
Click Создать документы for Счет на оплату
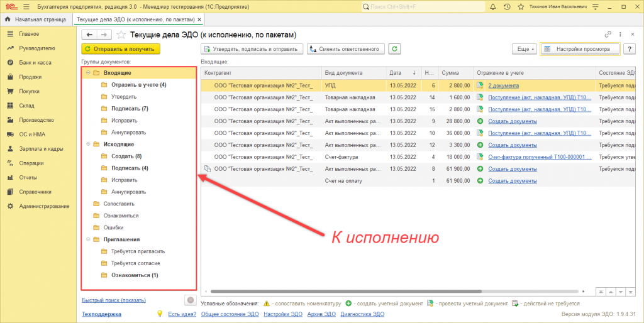point(512,180)
